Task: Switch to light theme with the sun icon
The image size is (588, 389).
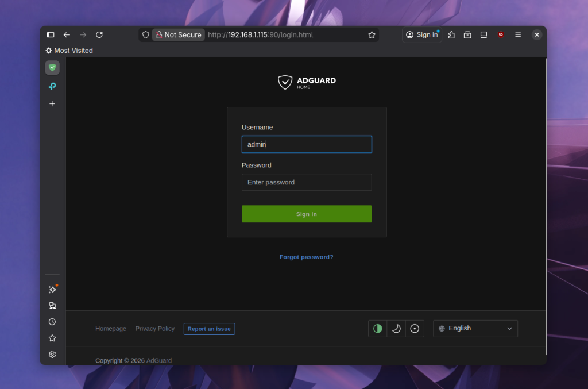Action: tap(415, 329)
